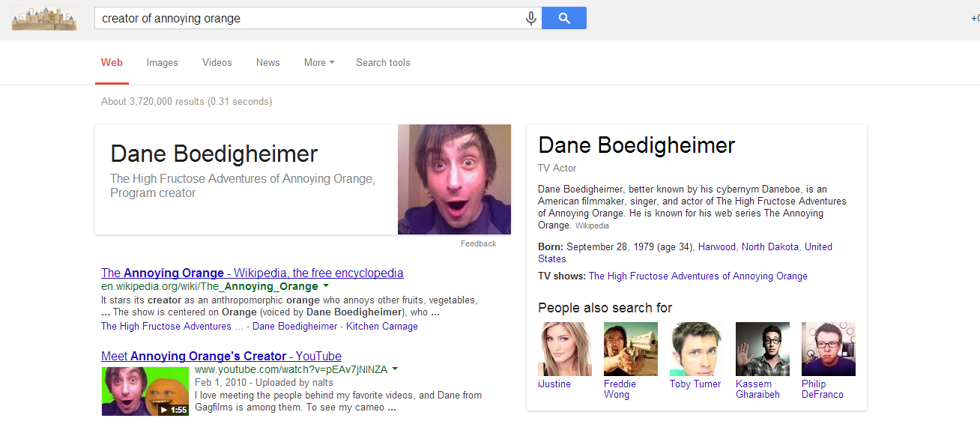Screen dimensions: 980x430
Task: Open The Annoying Orange Wikipedia result
Action: click(252, 273)
